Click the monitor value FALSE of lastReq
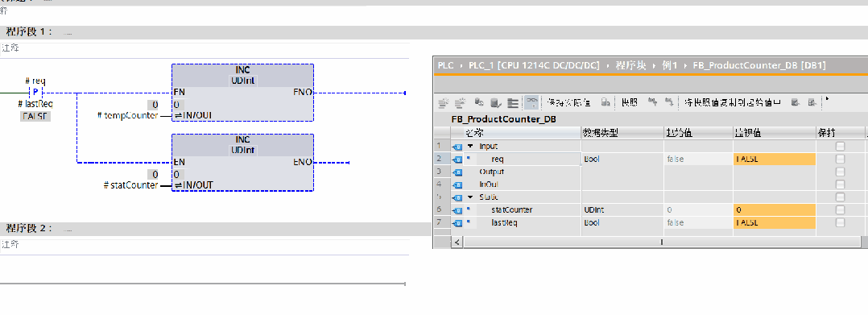Screen dimensions: 868x315 point(775,222)
